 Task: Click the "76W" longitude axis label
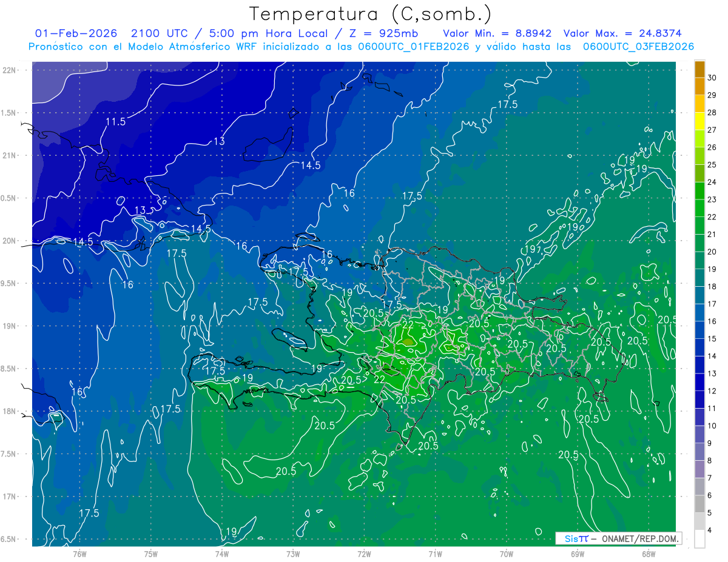coord(79,554)
